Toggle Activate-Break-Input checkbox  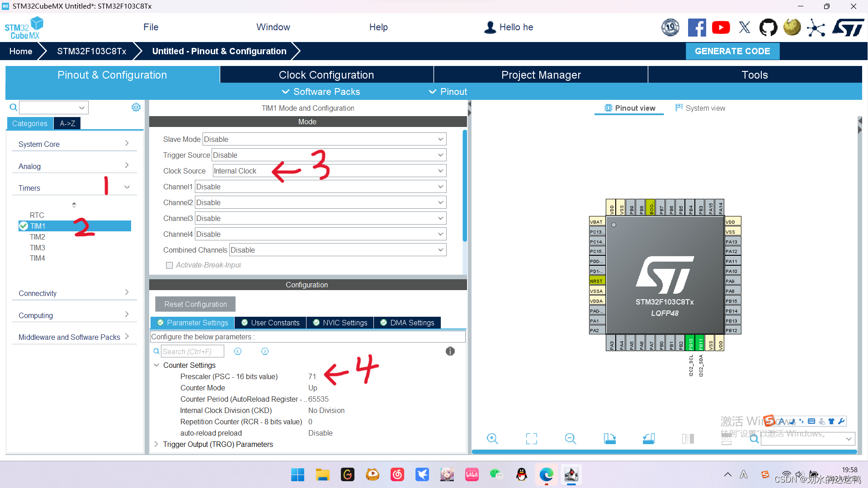tap(169, 265)
